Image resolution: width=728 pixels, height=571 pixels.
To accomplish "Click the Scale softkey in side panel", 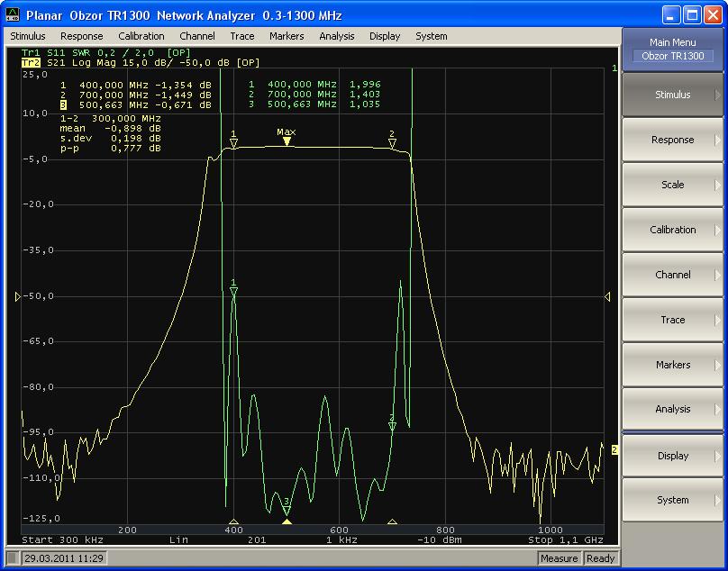I will (x=673, y=185).
